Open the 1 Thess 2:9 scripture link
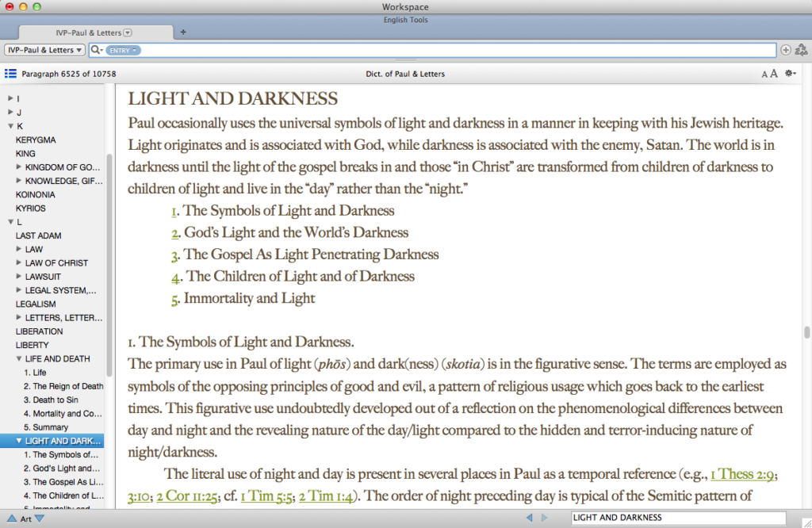 (742, 473)
